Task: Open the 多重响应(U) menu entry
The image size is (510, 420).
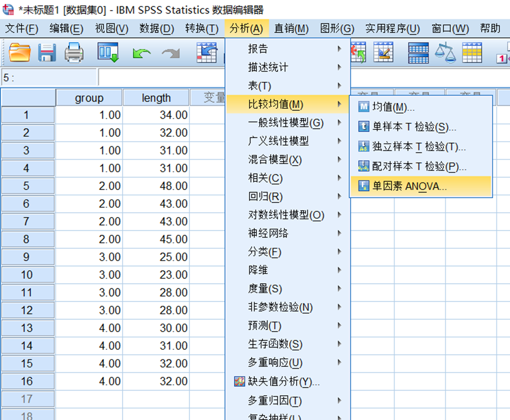Action: (288, 362)
